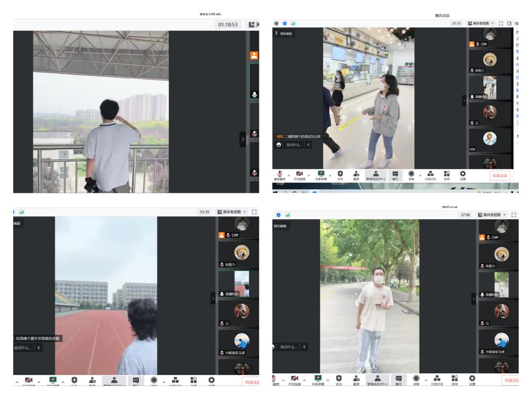Expand audio options arrow in the 21:33 meeting

click(x=288, y=175)
